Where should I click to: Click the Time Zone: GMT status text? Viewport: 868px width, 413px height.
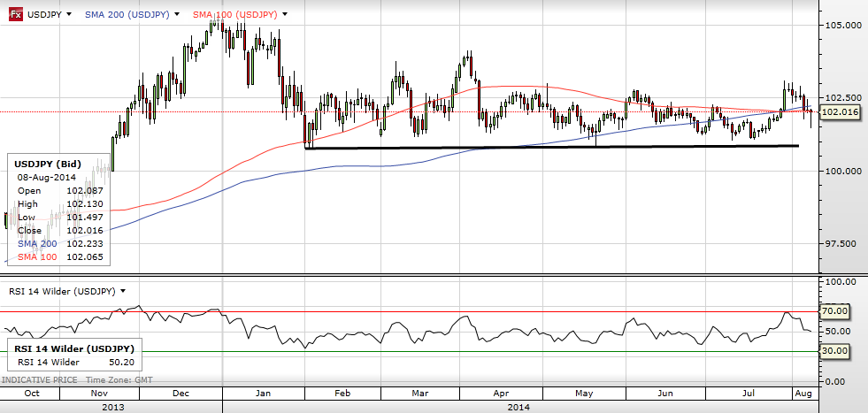(119, 380)
